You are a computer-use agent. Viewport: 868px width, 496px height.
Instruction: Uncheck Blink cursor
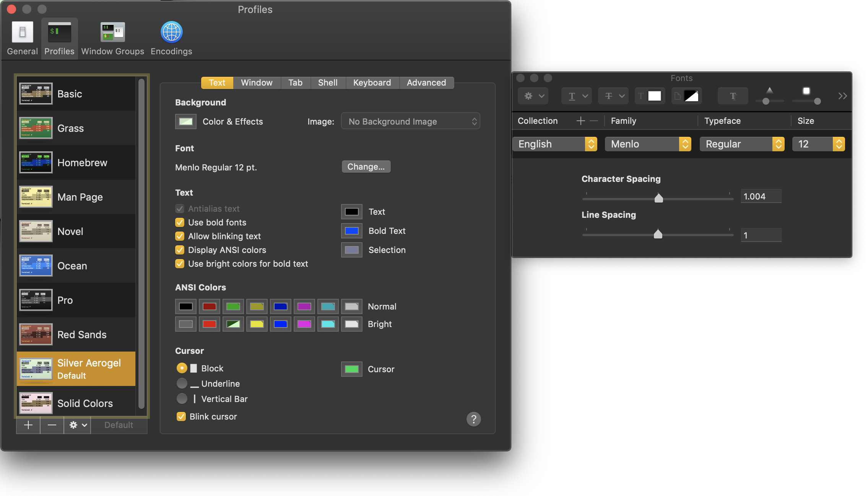click(x=181, y=417)
